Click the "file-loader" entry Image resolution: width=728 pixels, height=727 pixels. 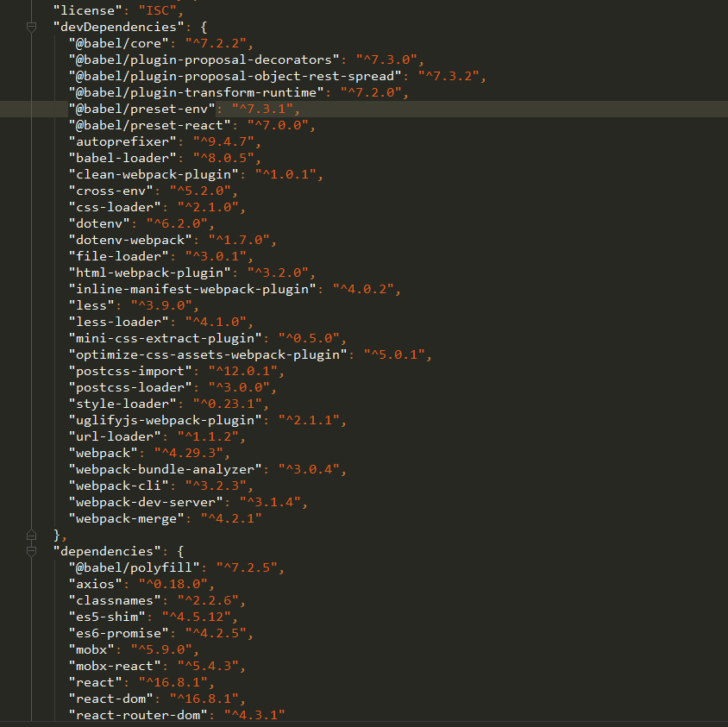(160, 256)
